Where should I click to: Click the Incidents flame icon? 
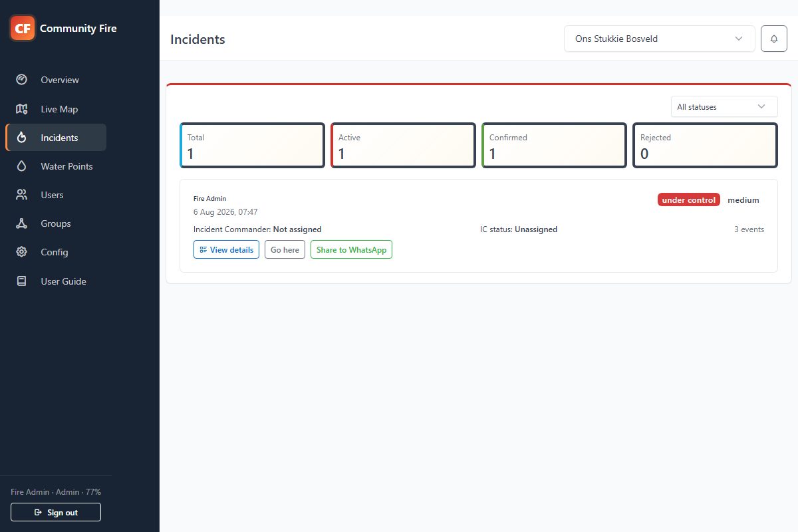pyautogui.click(x=21, y=138)
